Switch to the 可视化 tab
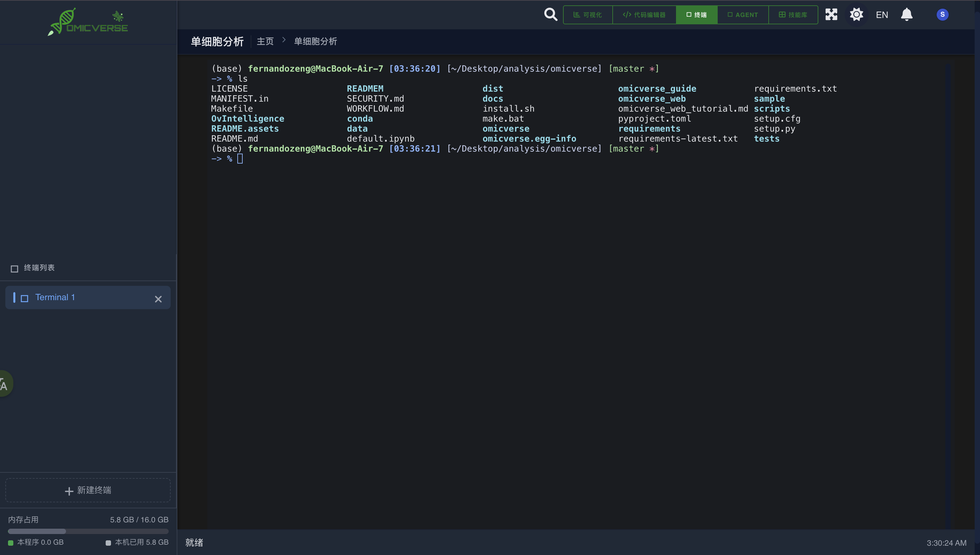Screen dimensions: 980x555 tap(588, 15)
